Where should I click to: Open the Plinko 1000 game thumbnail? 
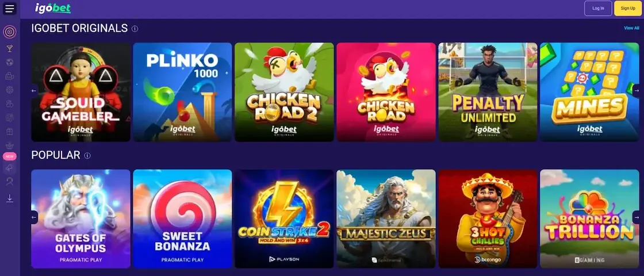pos(182,92)
